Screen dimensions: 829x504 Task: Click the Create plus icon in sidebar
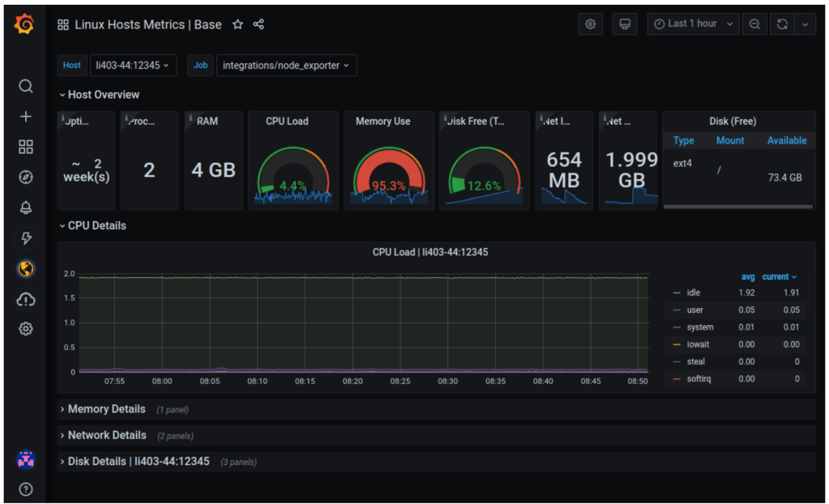click(26, 117)
